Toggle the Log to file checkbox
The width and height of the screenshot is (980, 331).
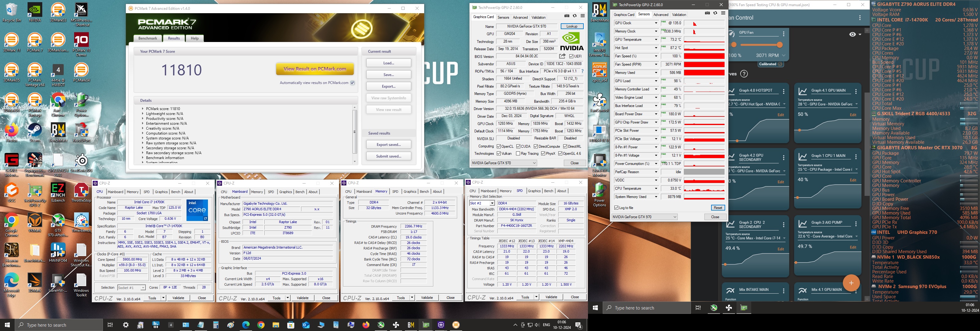616,207
